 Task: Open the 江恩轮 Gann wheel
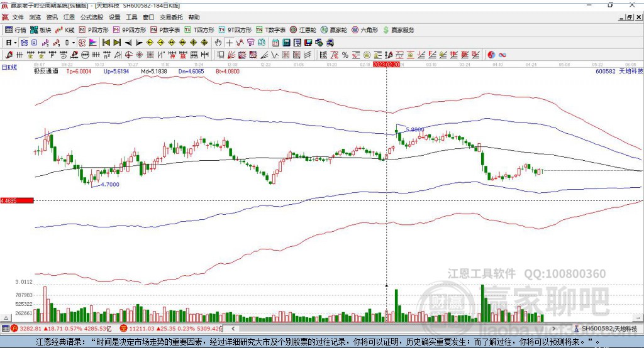click(303, 30)
